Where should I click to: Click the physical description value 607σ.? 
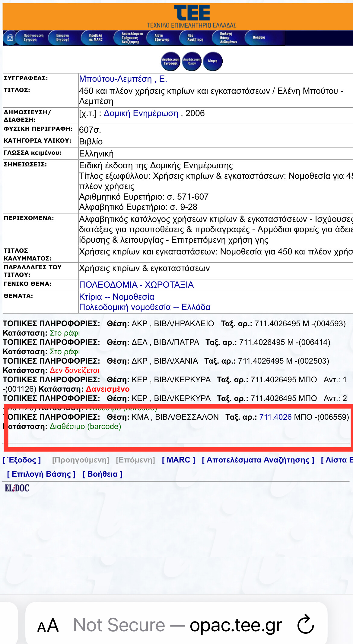point(90,130)
